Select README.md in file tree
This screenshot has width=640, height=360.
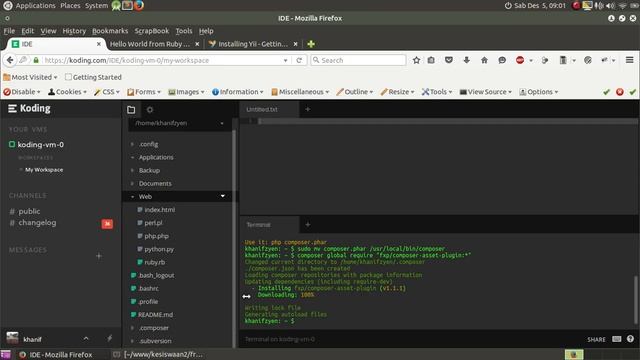[x=156, y=315]
